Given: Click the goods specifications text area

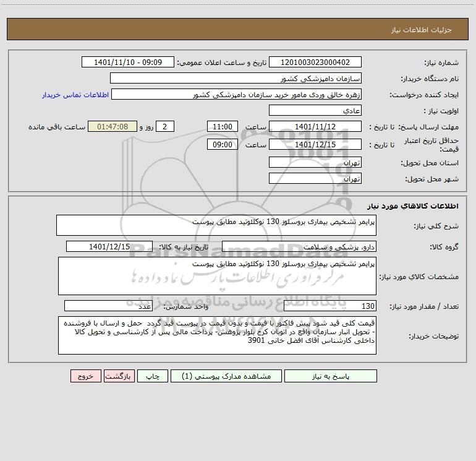Looking at the screenshot, I should click(x=217, y=276).
